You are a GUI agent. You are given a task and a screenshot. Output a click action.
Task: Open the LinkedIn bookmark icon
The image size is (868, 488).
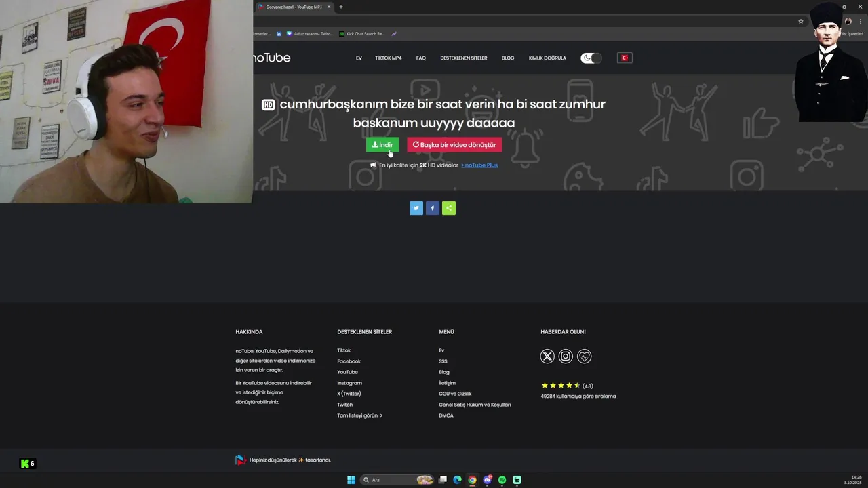[279, 33]
